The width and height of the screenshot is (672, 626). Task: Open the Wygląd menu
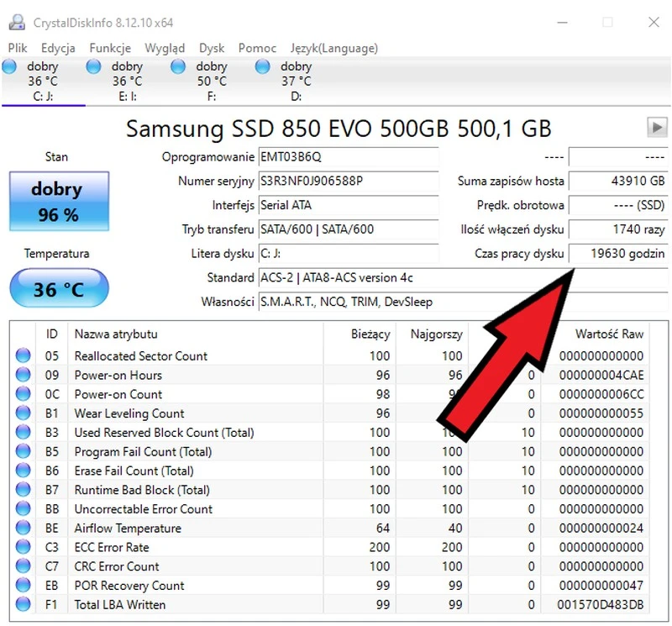coord(165,49)
